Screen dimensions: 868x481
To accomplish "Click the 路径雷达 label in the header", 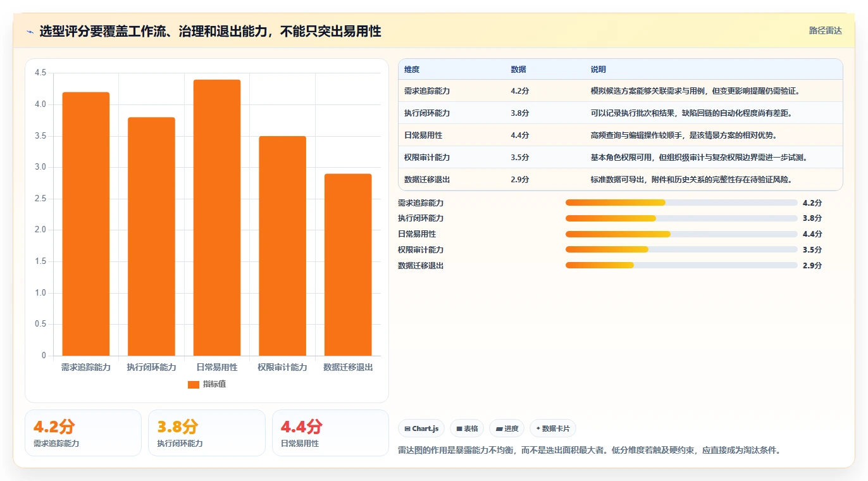I will coord(826,30).
